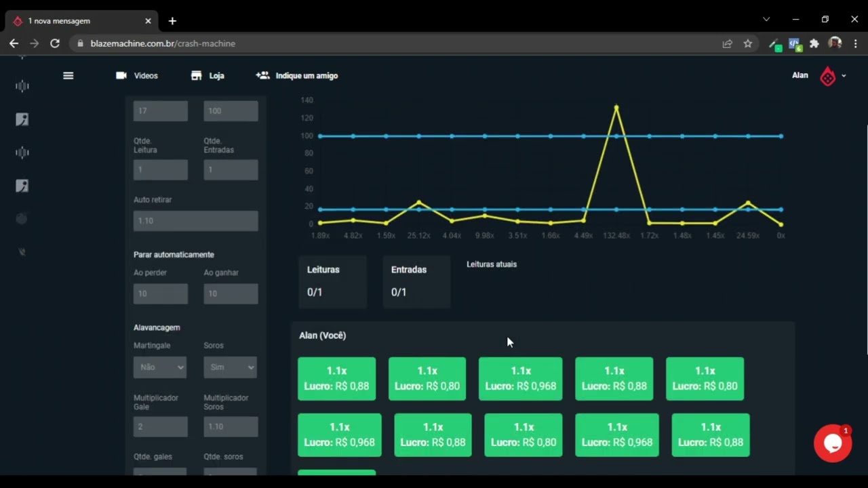Click the input field showing 100

coord(231,111)
